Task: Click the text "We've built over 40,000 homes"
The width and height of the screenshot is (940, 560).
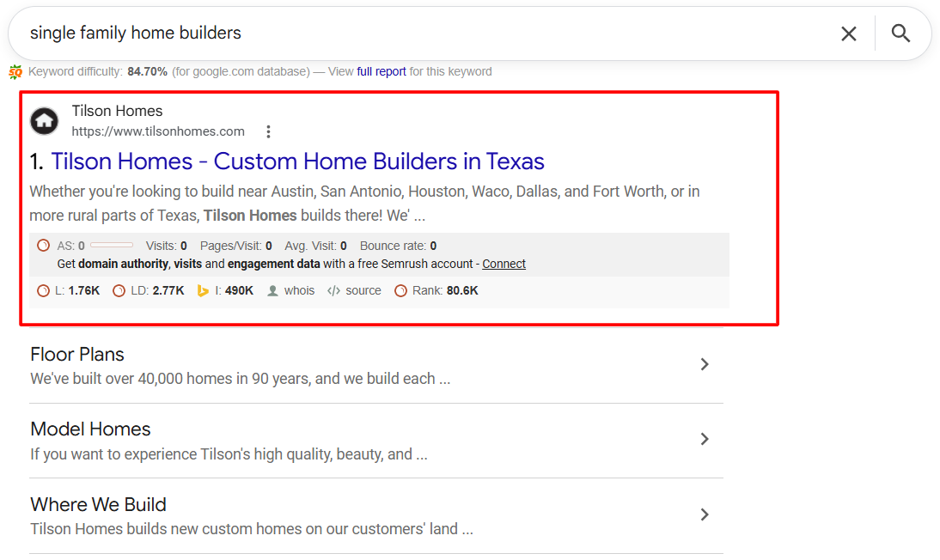Action: pyautogui.click(x=240, y=379)
